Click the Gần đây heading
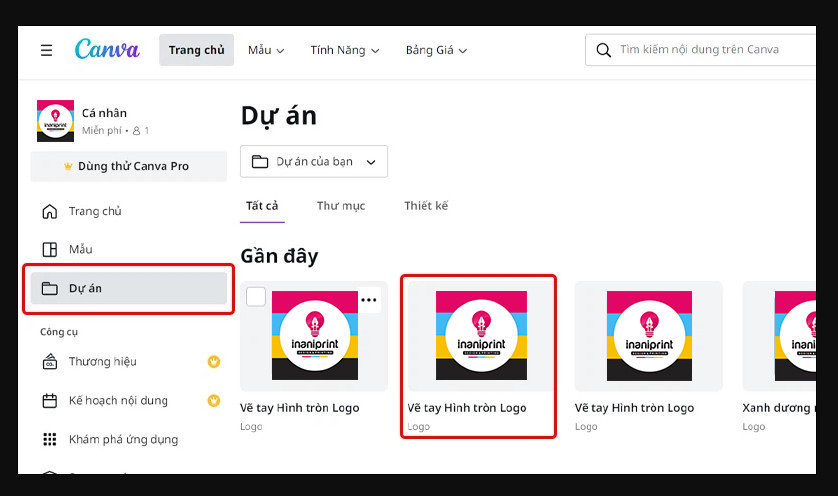The height and width of the screenshot is (496, 838). coord(279,257)
